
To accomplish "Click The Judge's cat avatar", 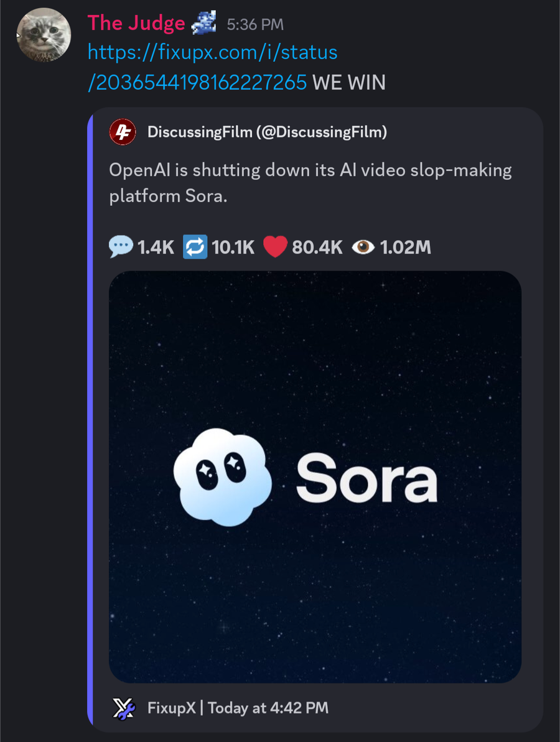I will tap(43, 35).
